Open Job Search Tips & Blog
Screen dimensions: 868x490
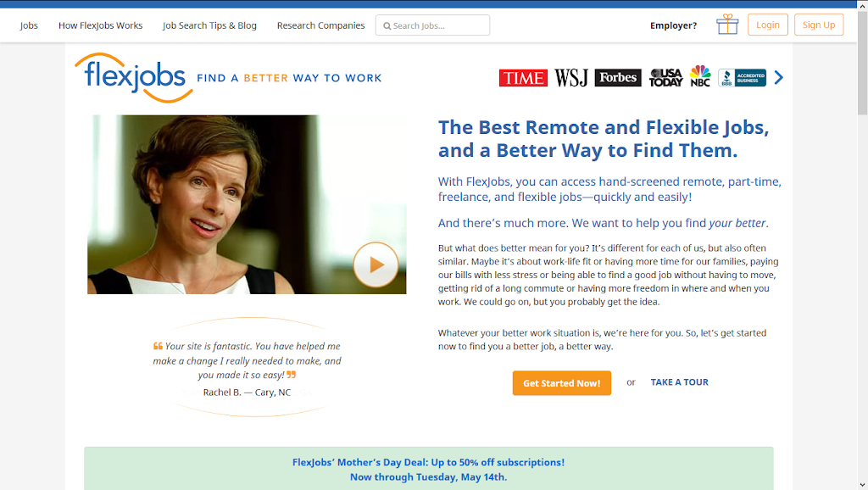point(209,25)
